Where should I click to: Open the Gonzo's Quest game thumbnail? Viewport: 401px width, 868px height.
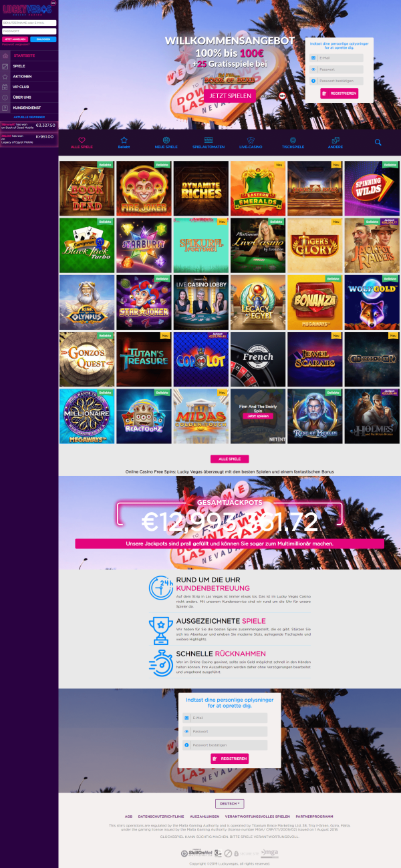(87, 359)
